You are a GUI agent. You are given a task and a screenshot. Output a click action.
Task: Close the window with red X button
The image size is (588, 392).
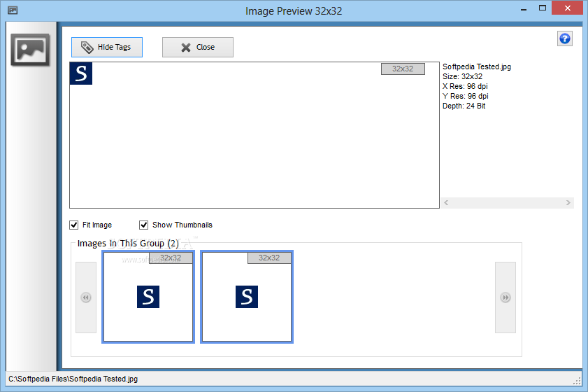(x=568, y=8)
